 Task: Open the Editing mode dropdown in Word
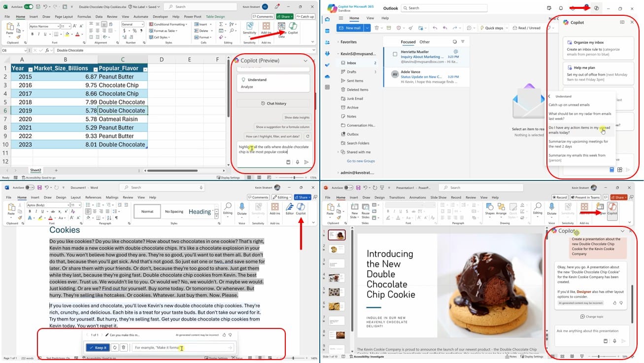click(283, 197)
